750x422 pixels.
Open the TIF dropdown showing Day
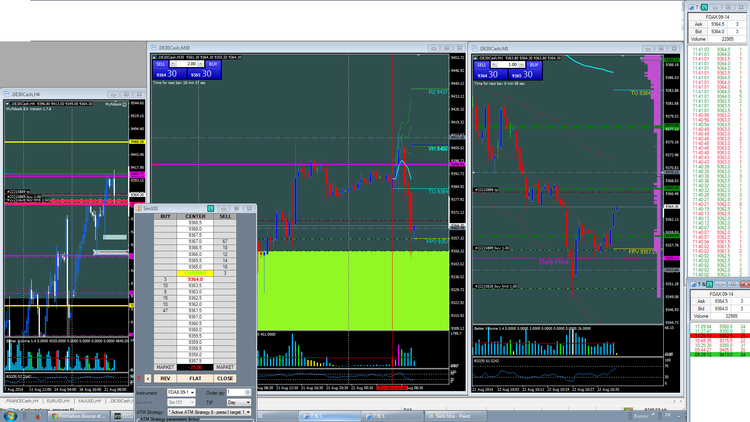(x=241, y=401)
